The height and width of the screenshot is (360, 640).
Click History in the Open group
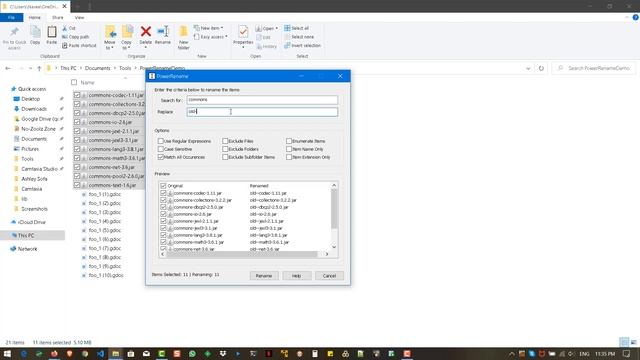click(267, 47)
